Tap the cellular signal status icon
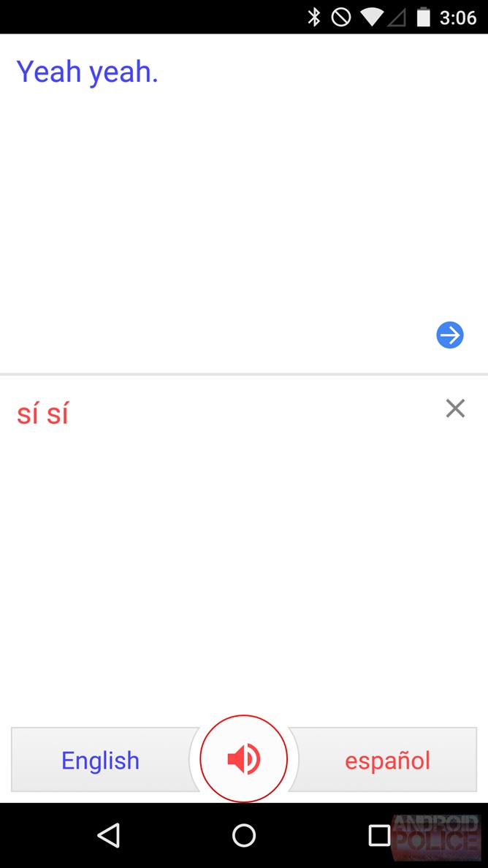Screen dimensions: 488x868 coord(399,17)
